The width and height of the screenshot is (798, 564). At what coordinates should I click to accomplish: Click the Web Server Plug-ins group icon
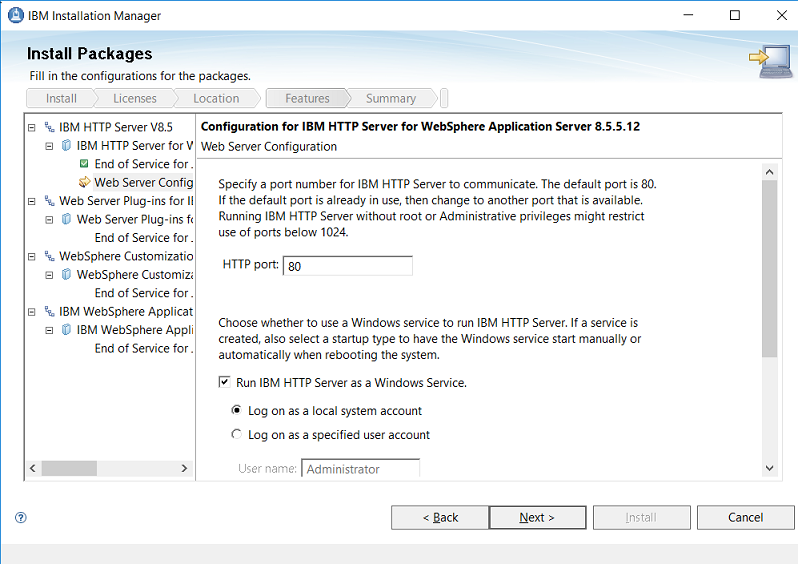49,201
